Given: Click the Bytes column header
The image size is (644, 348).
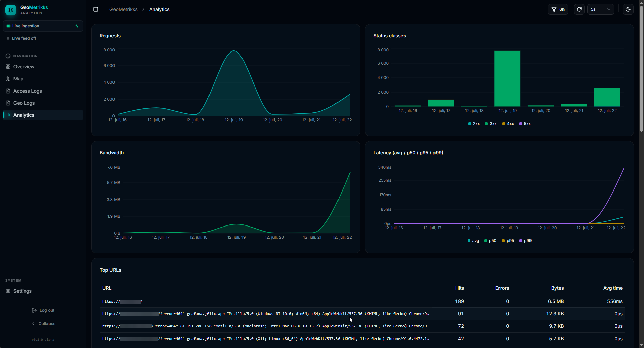Looking at the screenshot, I should coord(557,288).
